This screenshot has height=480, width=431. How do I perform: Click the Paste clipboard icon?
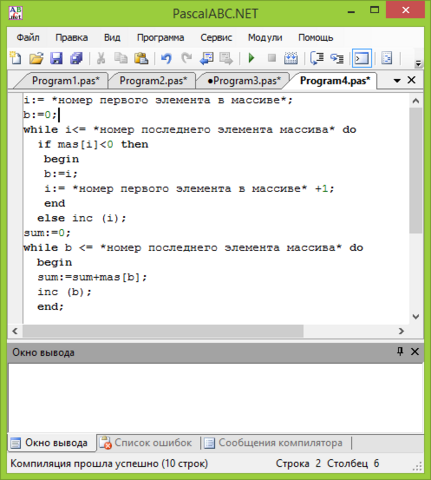click(141, 58)
